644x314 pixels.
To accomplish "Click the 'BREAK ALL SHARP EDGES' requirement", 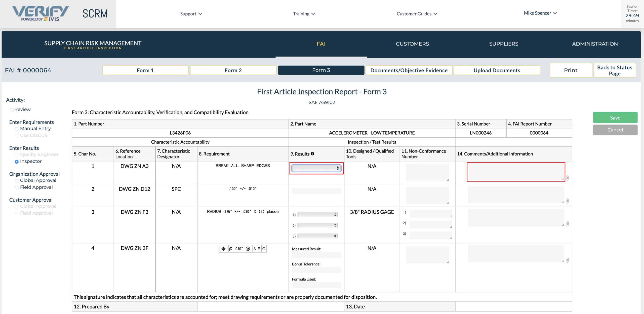I will [243, 166].
